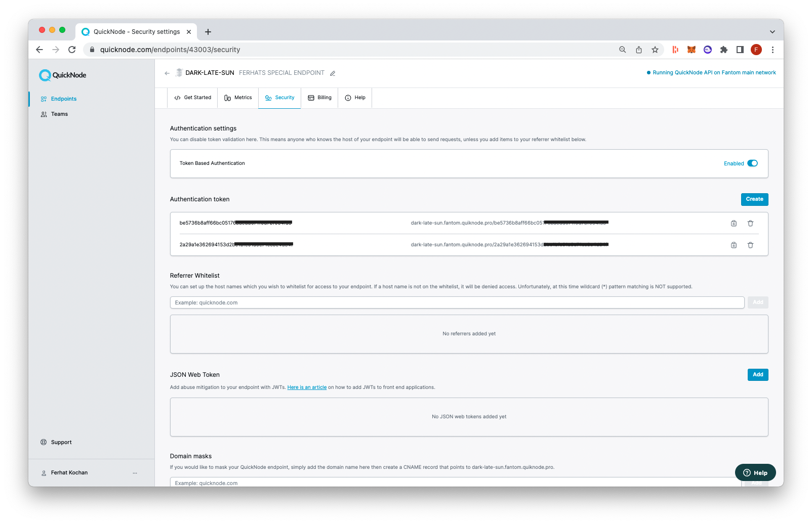
Task: Click the site lock icon
Action: click(92, 50)
